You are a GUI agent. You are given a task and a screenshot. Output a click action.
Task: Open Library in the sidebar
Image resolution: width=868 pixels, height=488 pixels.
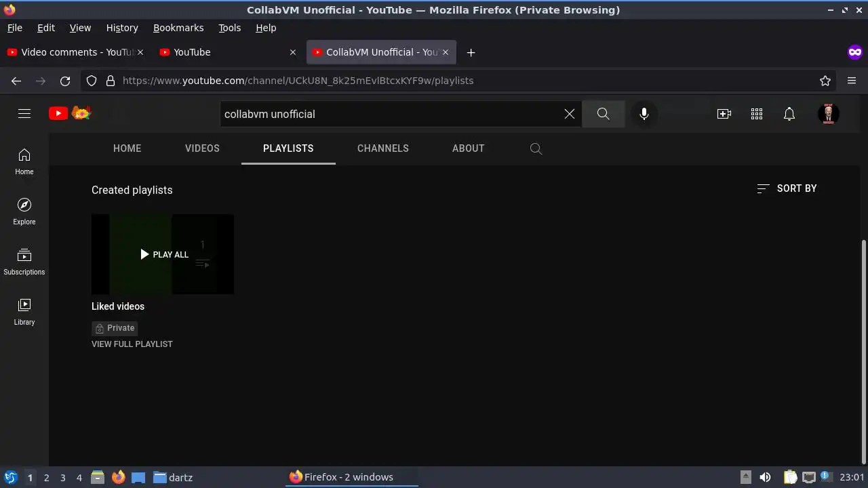coord(24,312)
